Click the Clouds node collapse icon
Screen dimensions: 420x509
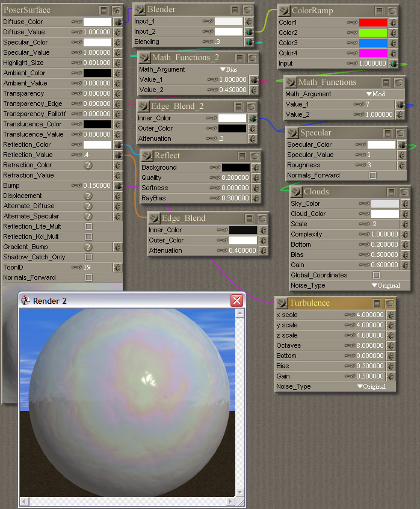click(296, 191)
